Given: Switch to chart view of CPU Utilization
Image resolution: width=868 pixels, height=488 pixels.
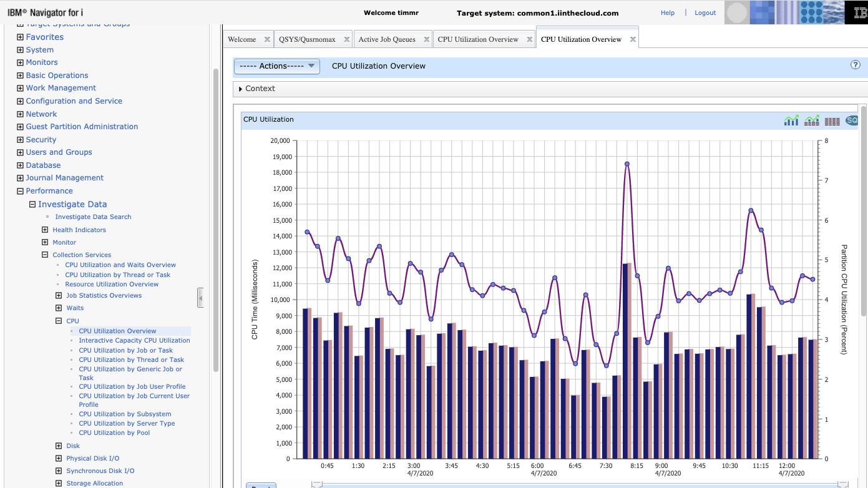Looking at the screenshot, I should point(791,120).
